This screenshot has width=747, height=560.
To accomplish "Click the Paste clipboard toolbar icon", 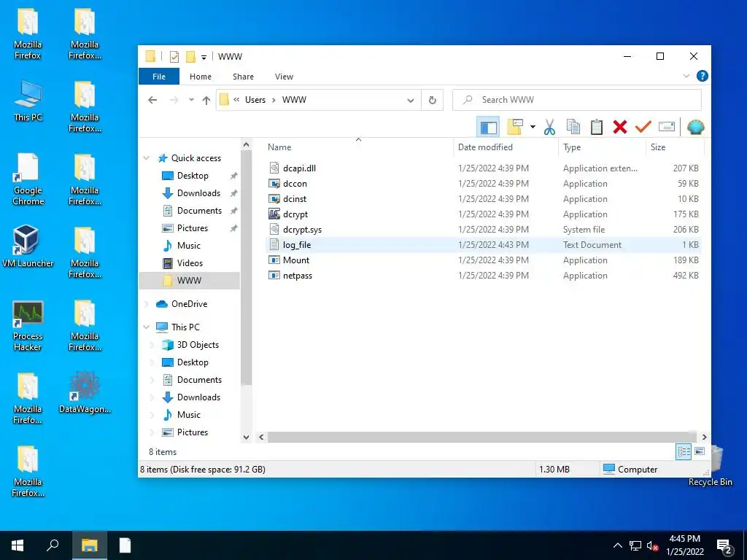I will (597, 127).
